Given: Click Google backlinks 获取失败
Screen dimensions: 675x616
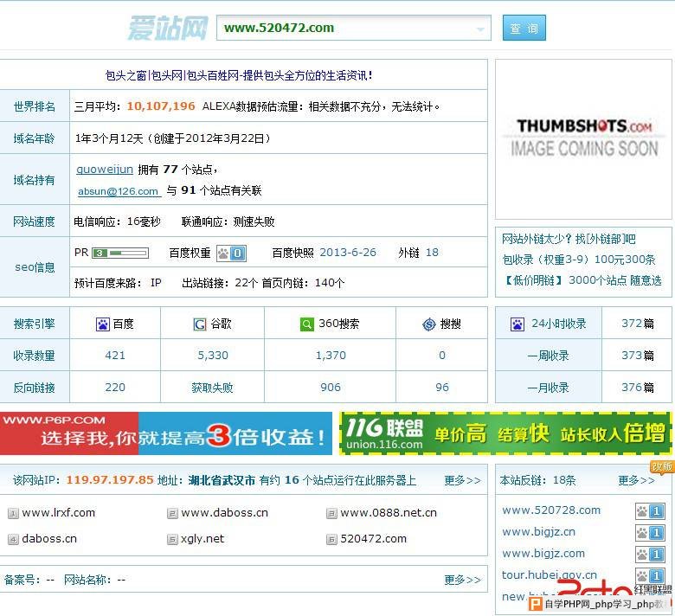Looking at the screenshot, I should (x=212, y=388).
